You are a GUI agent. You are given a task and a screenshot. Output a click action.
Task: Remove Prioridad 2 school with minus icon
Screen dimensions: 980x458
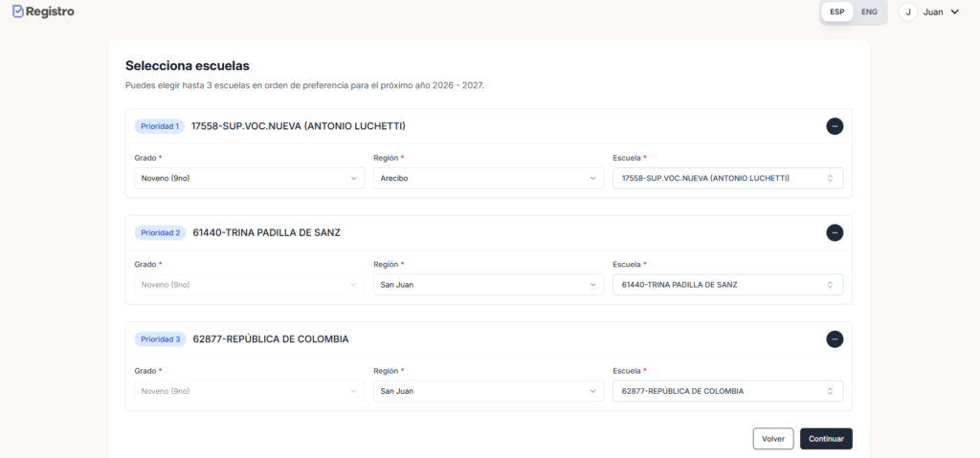point(835,232)
